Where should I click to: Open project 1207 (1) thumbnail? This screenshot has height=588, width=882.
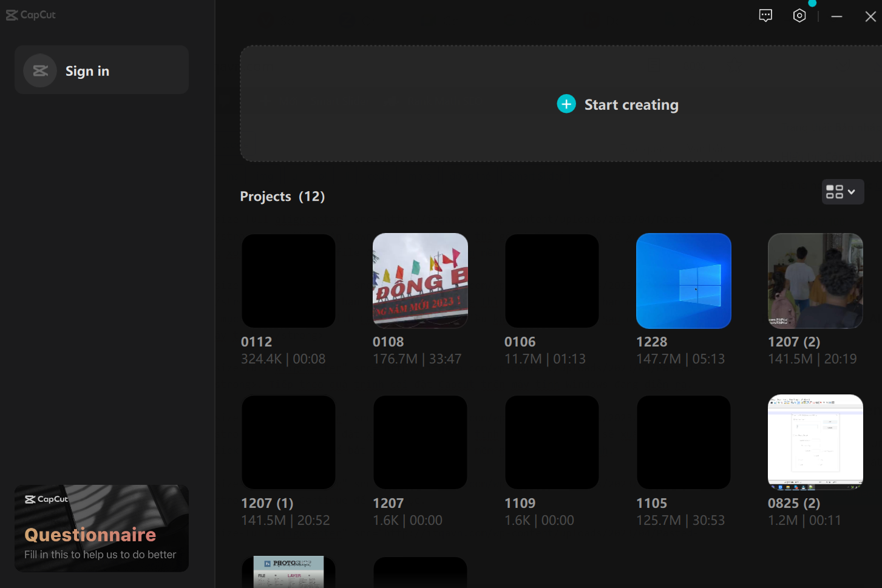[288, 442]
